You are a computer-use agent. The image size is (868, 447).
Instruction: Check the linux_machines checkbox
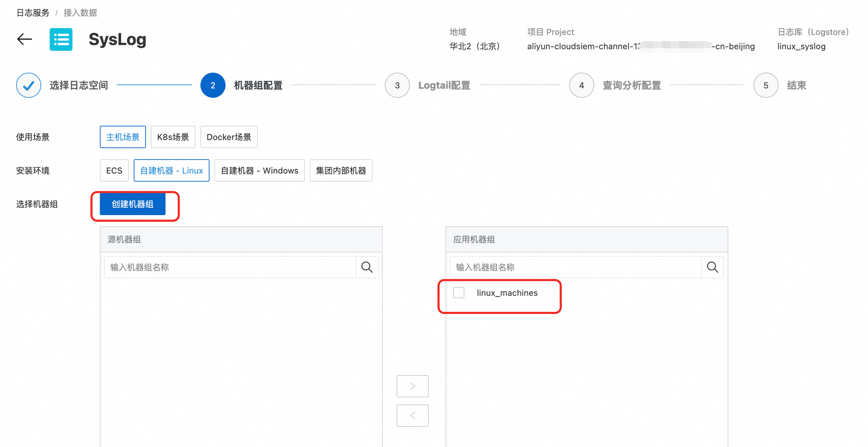tap(459, 293)
